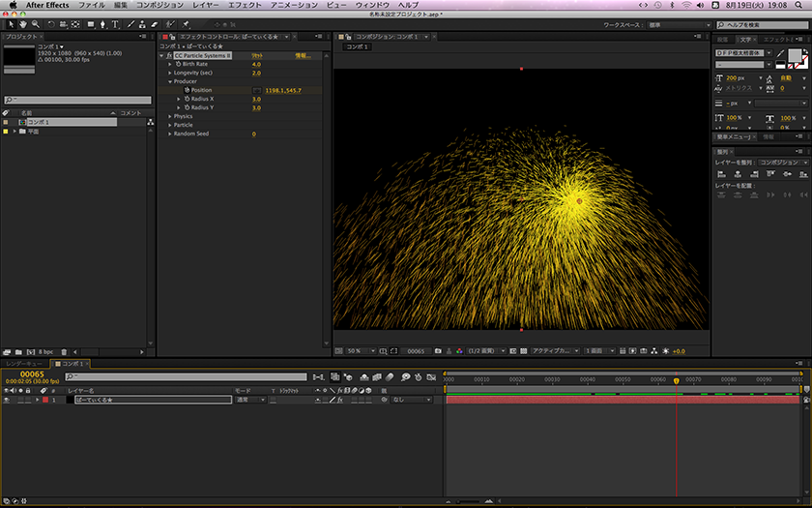This screenshot has width=812, height=508.
Task: Click リセット link for CC Particle Systems
Action: coord(257,56)
